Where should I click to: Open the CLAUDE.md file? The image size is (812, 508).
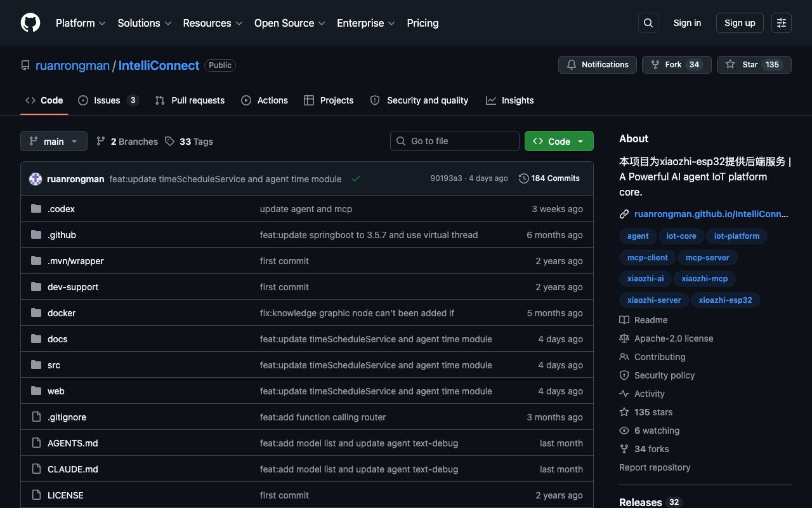(x=73, y=469)
